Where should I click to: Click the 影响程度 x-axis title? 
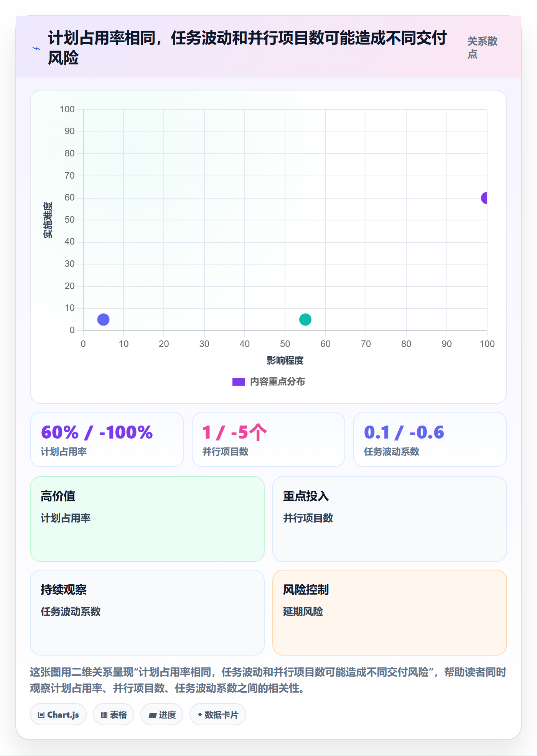[x=285, y=360]
